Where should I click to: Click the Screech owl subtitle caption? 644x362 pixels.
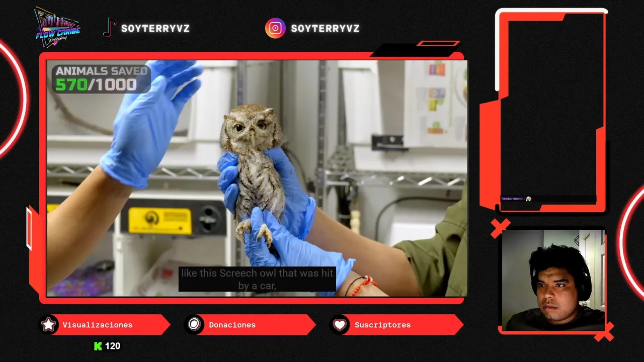coord(257,280)
